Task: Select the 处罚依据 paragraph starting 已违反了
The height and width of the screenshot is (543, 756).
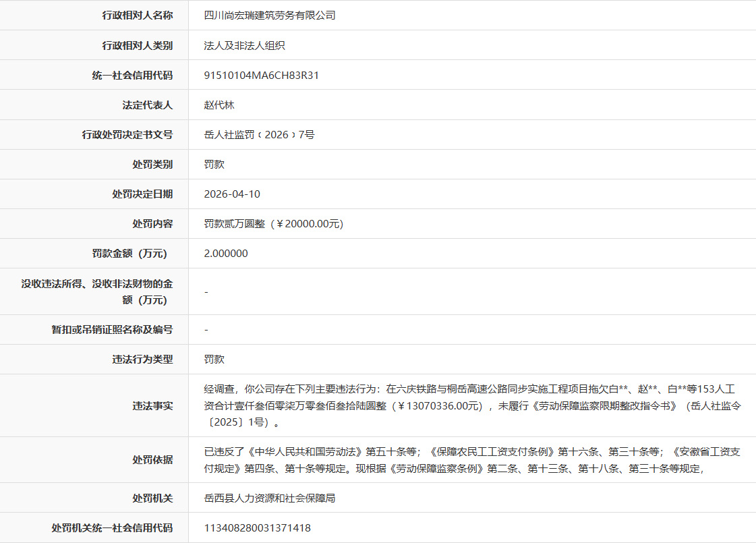Action: tap(472, 460)
